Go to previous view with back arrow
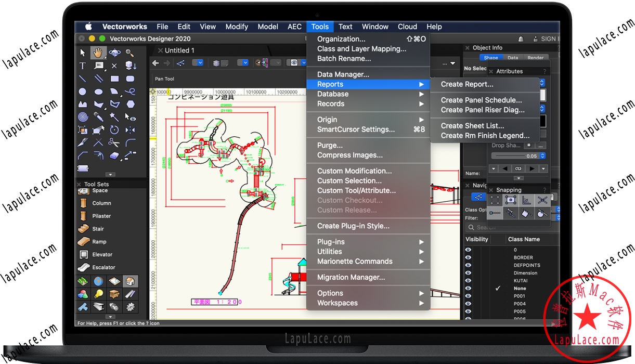The width and height of the screenshot is (635, 364). 155,63
